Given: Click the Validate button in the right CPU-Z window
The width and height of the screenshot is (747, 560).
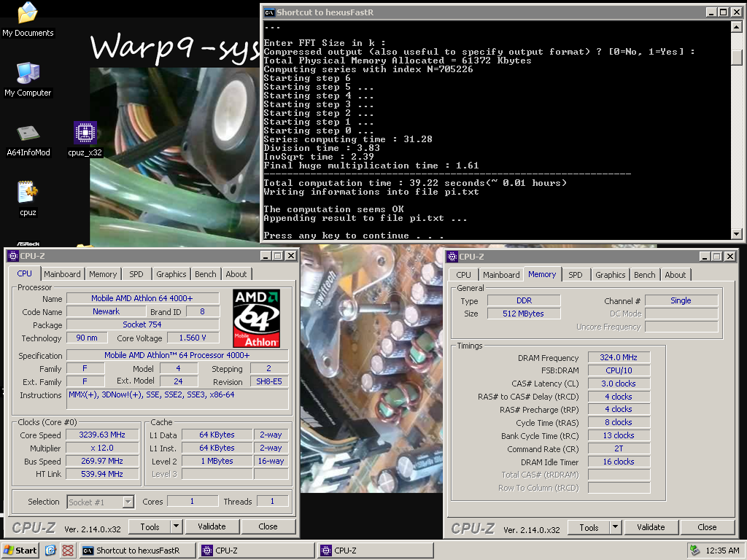Looking at the screenshot, I should (651, 526).
